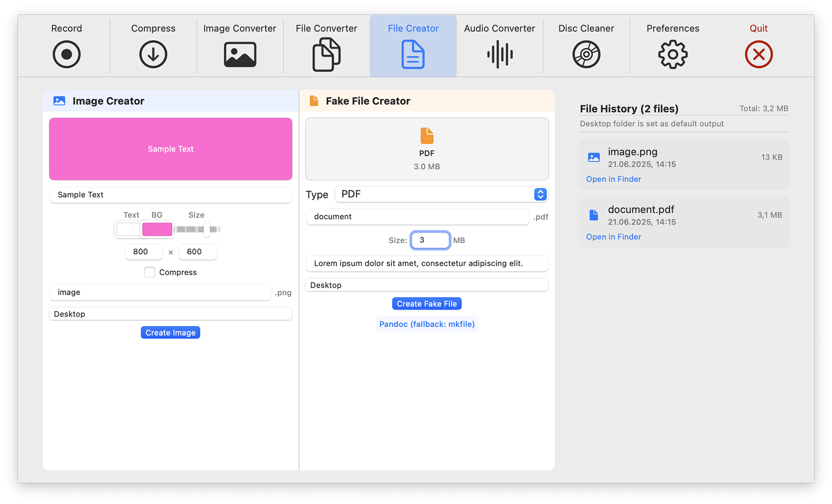This screenshot has height=504, width=832.
Task: Open image.png in Finder
Action: pos(613,179)
